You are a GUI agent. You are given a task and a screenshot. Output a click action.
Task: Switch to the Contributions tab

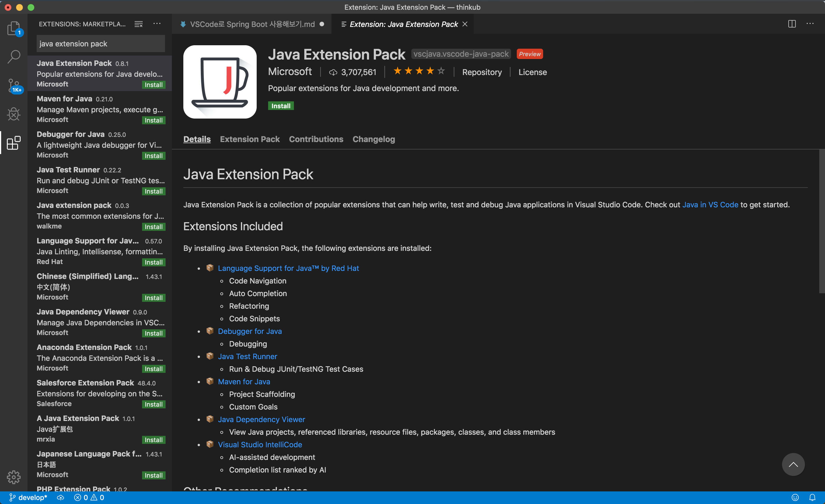point(316,139)
